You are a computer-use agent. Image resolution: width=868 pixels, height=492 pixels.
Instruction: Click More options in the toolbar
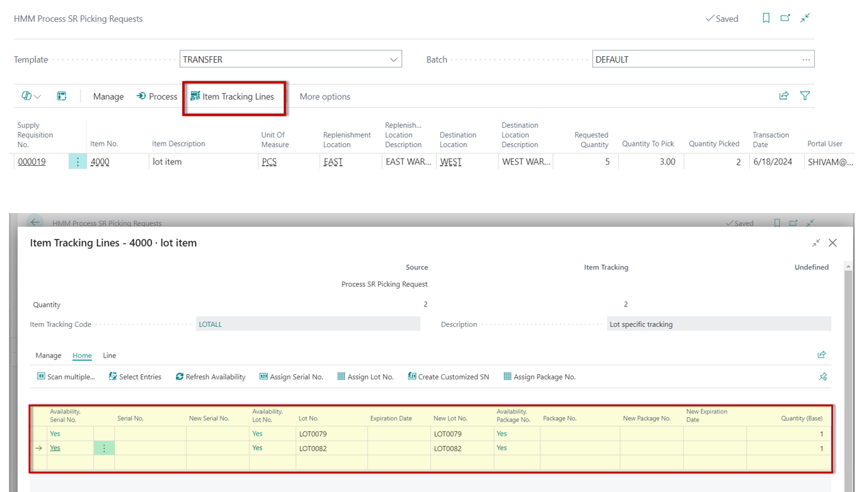point(325,97)
